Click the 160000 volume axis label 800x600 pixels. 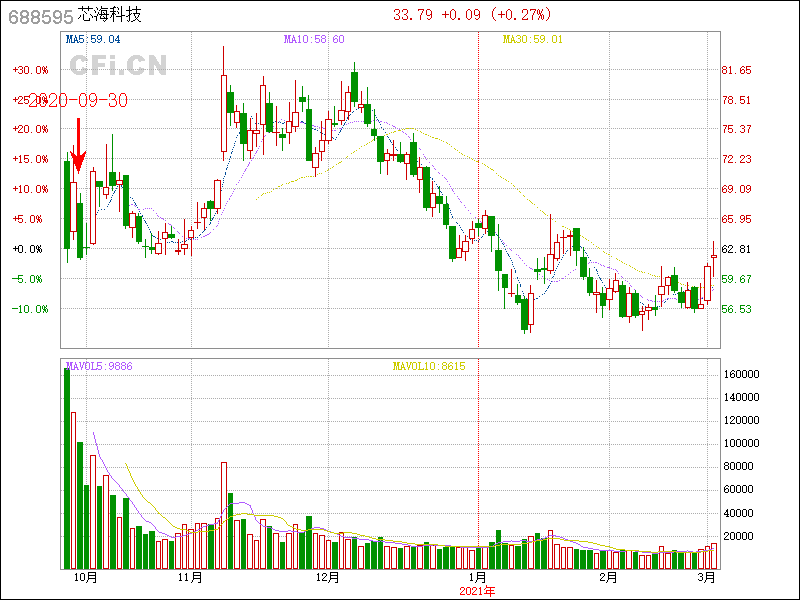click(743, 375)
